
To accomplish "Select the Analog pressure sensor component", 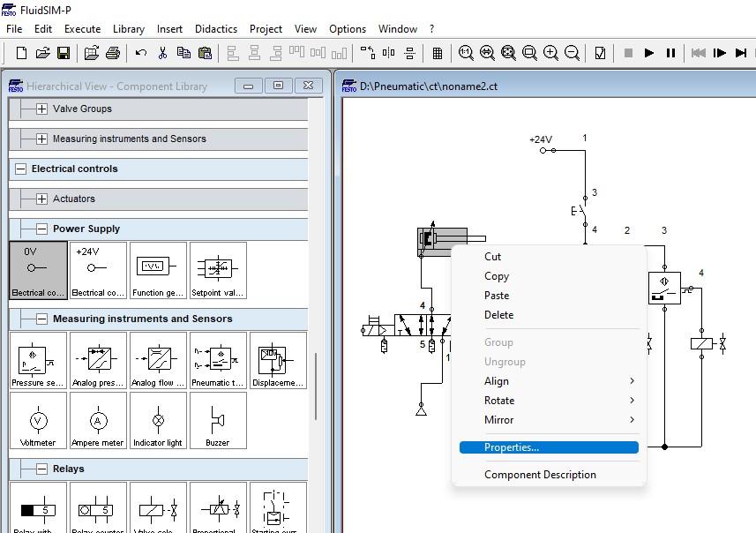I will [98, 360].
